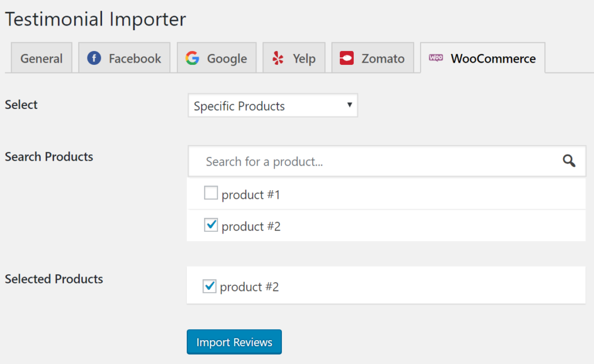Switch to the Zomato tab label
Viewport: 594px width, 364px height.
click(383, 59)
